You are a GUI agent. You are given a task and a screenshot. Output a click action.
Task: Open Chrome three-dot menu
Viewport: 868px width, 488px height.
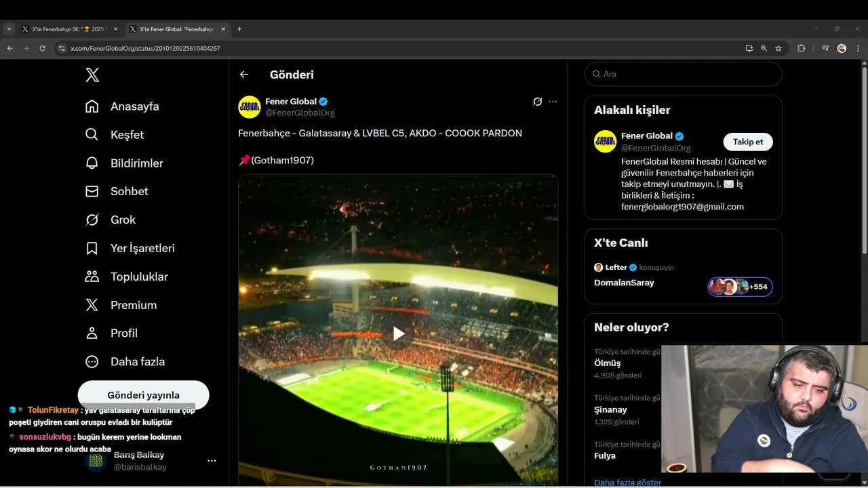858,48
